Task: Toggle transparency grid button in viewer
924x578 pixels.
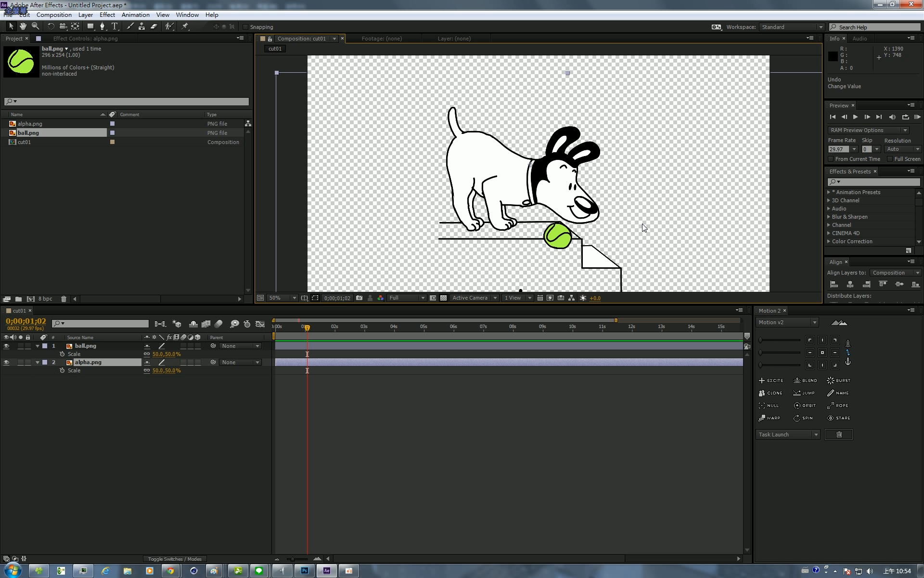Action: (x=443, y=298)
